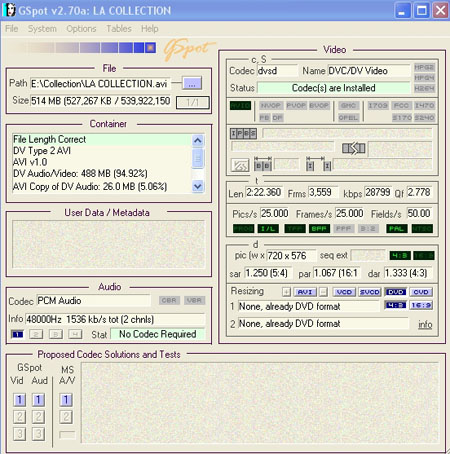Click the GSpot logo icon in title bar
450x454 pixels.
pos(9,10)
